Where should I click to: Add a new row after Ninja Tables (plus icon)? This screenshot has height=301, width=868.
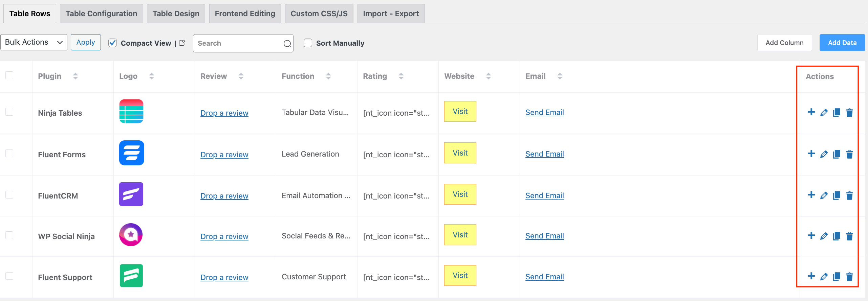811,112
